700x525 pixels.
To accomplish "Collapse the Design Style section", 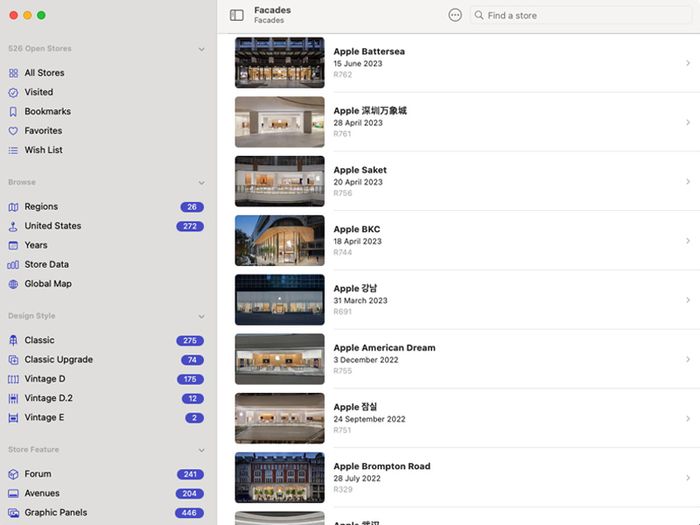I will pos(201,317).
